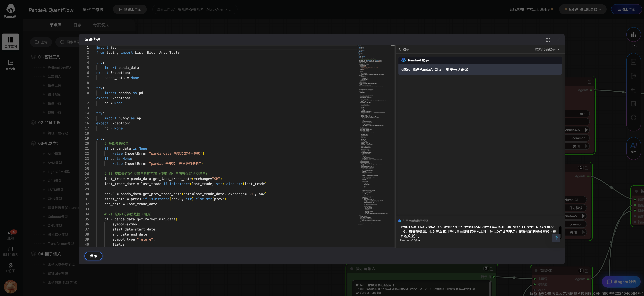The image size is (644, 296).
Task: Open the PandaAI-CQ2 model selector
Action: coord(410,240)
